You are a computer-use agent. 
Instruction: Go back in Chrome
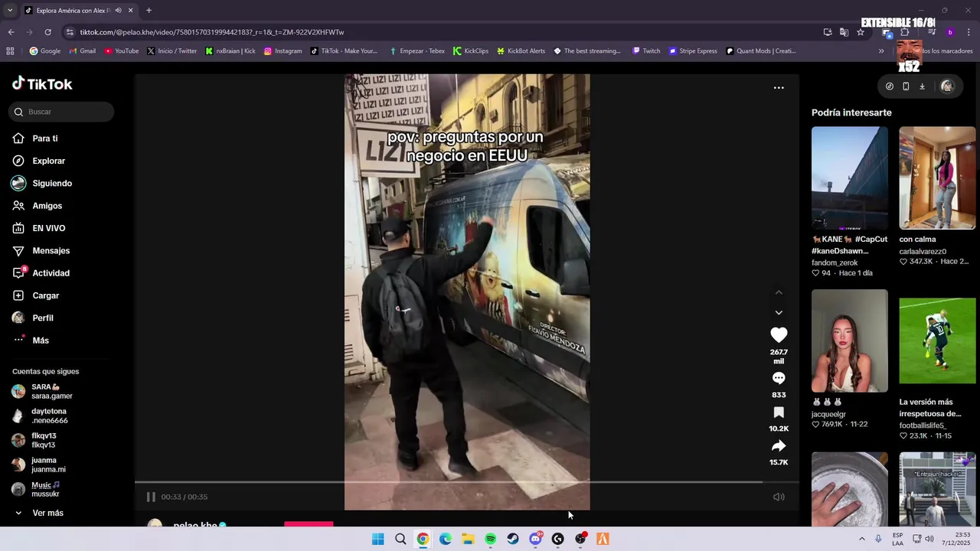pyautogui.click(x=11, y=32)
